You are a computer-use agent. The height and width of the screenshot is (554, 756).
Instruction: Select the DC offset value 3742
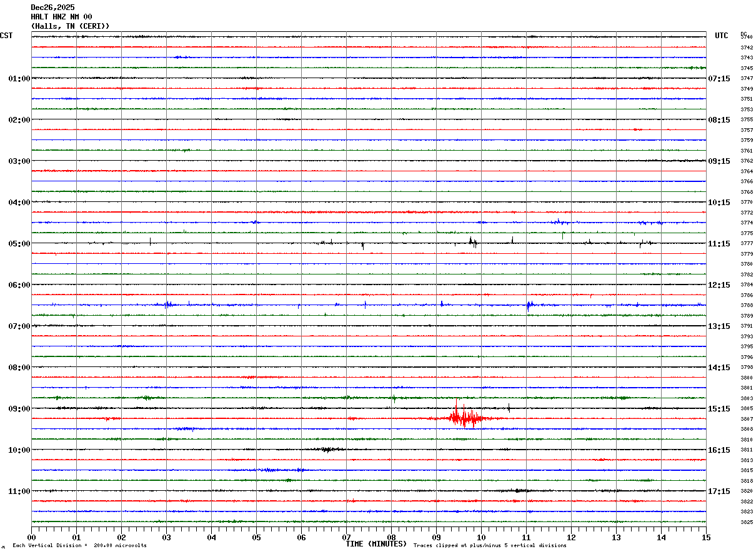coord(747,48)
